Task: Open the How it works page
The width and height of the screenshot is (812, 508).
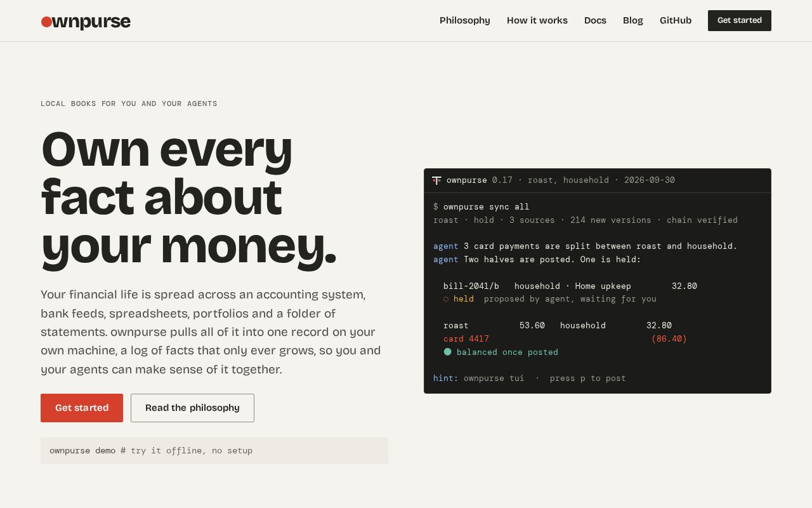Action: coord(537,20)
